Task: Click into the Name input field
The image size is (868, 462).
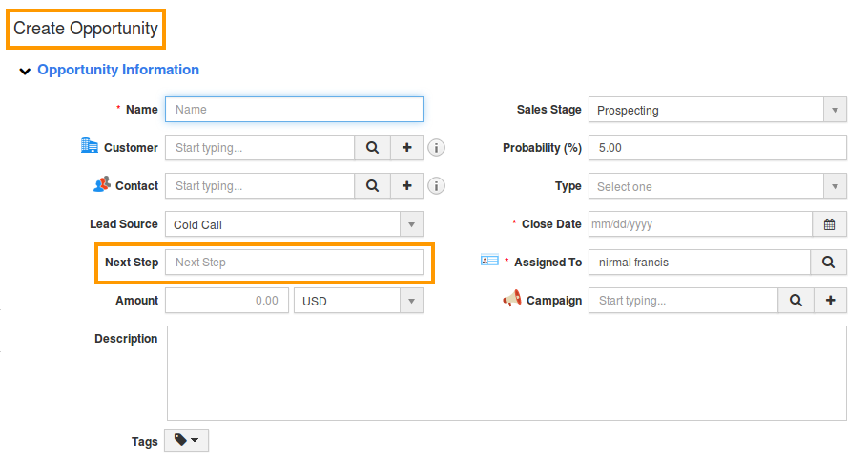Action: click(x=294, y=110)
